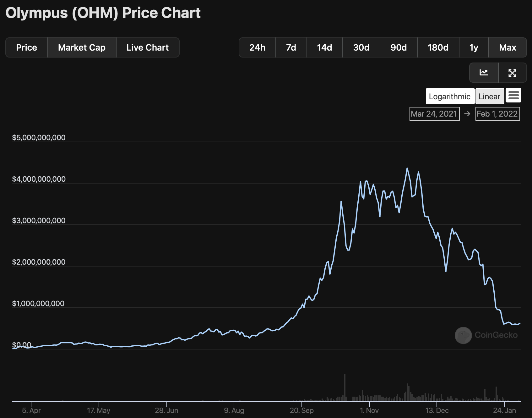Click the 5. Apr date label
The width and height of the screenshot is (532, 418).
click(x=31, y=410)
